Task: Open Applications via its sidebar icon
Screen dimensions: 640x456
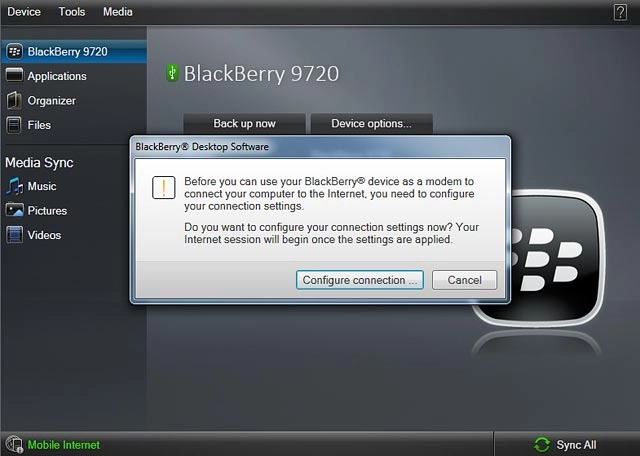Action: [14, 76]
